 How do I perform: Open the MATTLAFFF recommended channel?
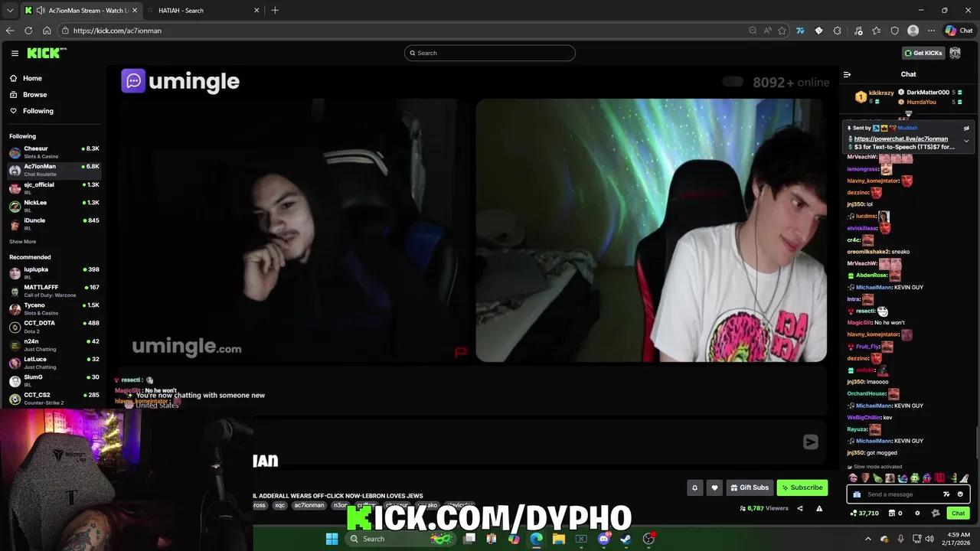click(x=54, y=291)
